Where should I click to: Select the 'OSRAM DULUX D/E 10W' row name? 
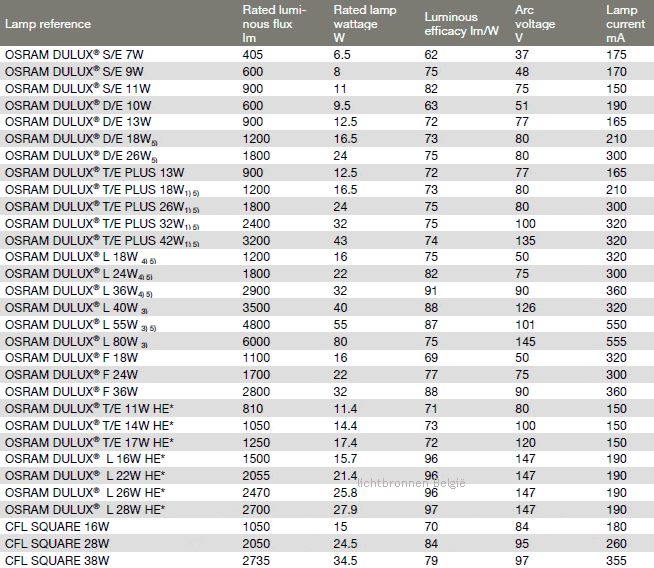78,106
